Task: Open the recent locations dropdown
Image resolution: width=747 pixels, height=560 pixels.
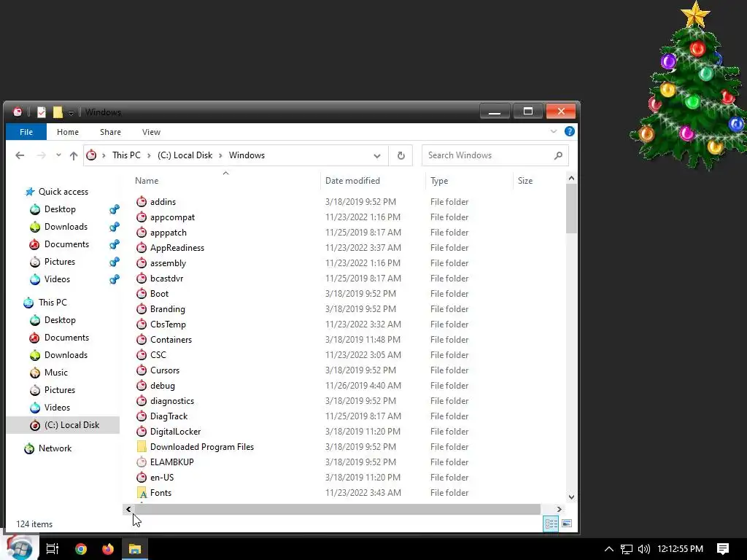Action: click(x=58, y=155)
